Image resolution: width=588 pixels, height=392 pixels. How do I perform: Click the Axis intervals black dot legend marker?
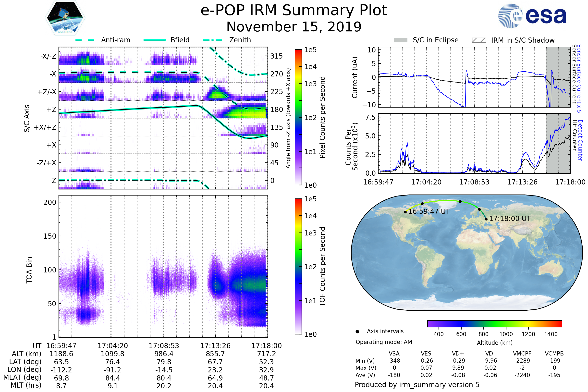[x=357, y=331]
